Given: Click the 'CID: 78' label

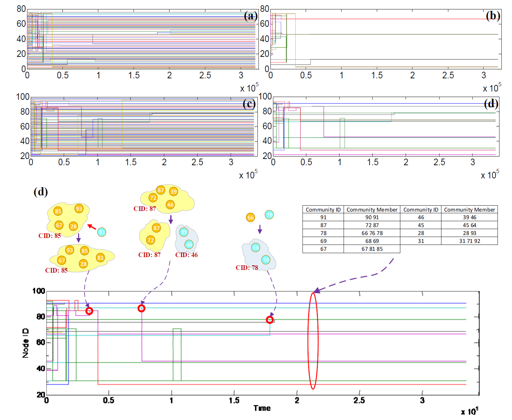Looking at the screenshot, I should tap(247, 268).
